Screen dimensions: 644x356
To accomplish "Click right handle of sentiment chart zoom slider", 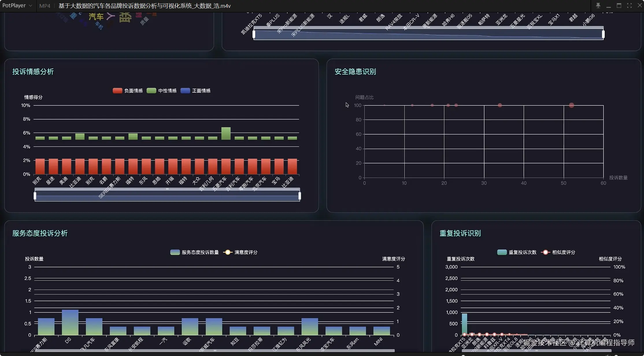I will coord(299,196).
